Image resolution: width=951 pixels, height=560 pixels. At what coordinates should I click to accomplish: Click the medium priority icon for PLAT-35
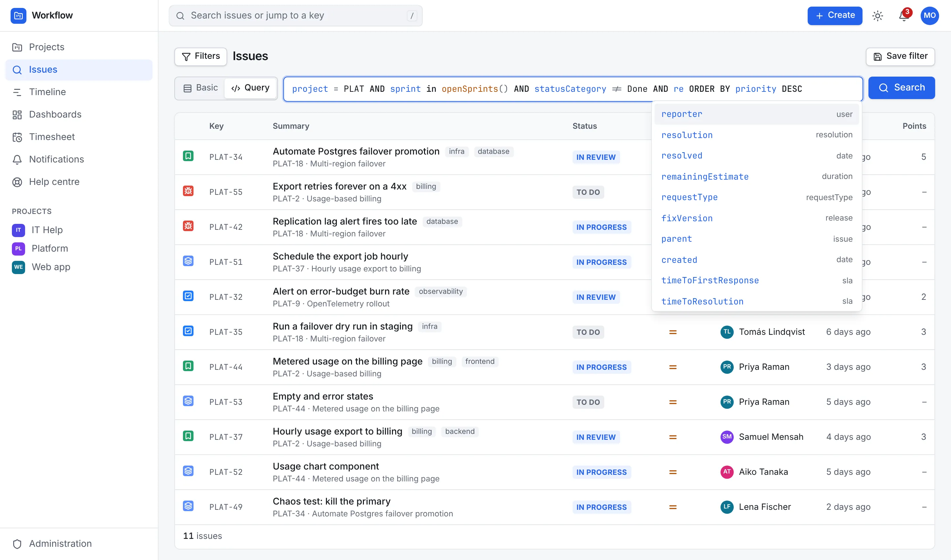[x=673, y=332]
